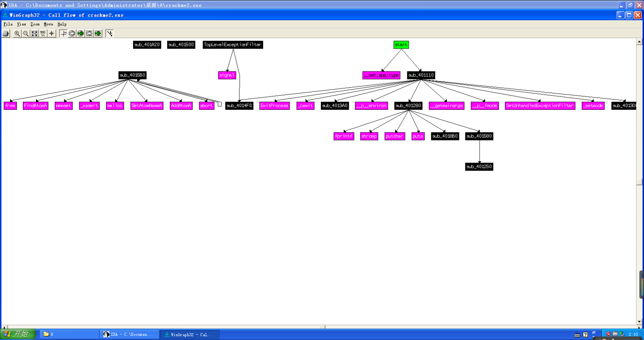This screenshot has width=644, height=340.
Task: Select the __getmainargs node
Action: point(447,106)
